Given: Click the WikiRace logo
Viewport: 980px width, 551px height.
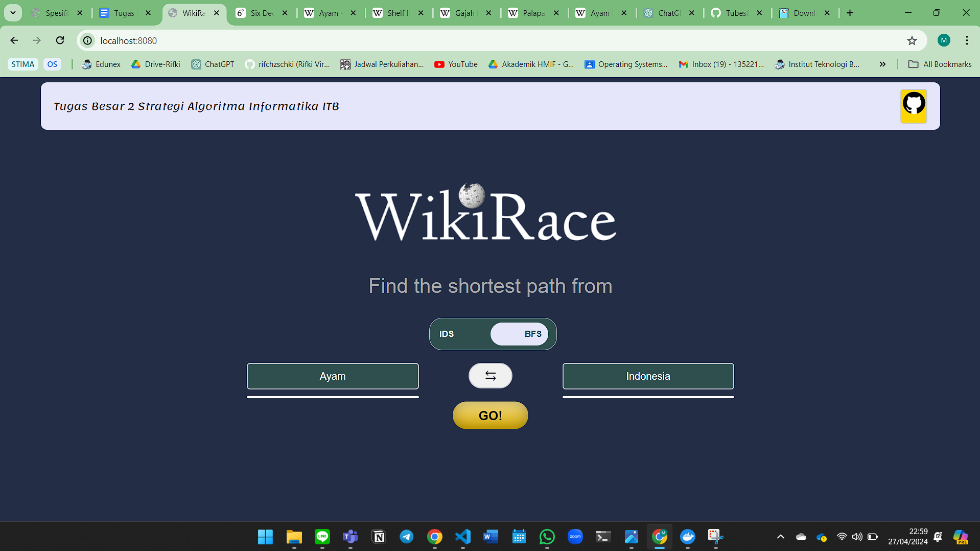Looking at the screenshot, I should pyautogui.click(x=486, y=213).
